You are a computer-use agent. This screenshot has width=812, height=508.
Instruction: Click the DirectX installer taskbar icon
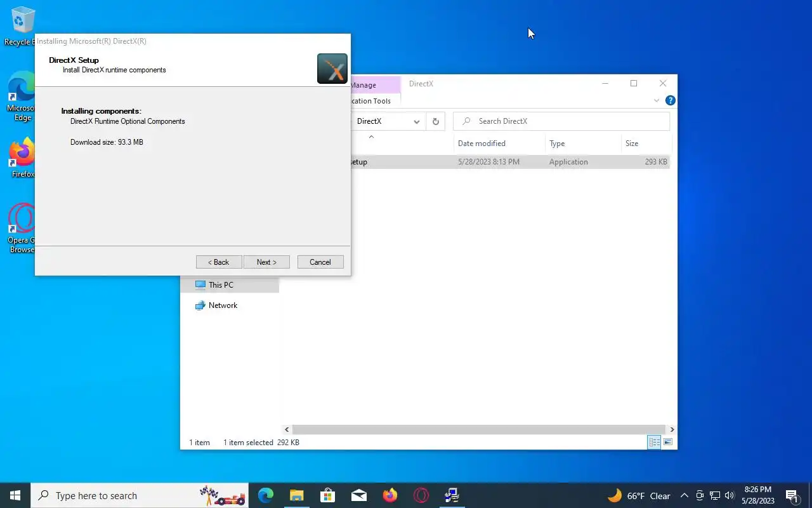coord(452,495)
